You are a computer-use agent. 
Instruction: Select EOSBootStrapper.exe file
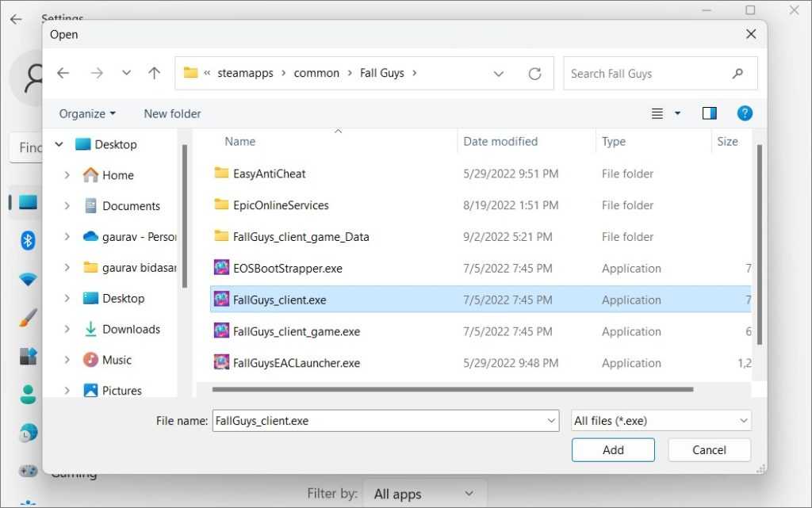click(481, 269)
